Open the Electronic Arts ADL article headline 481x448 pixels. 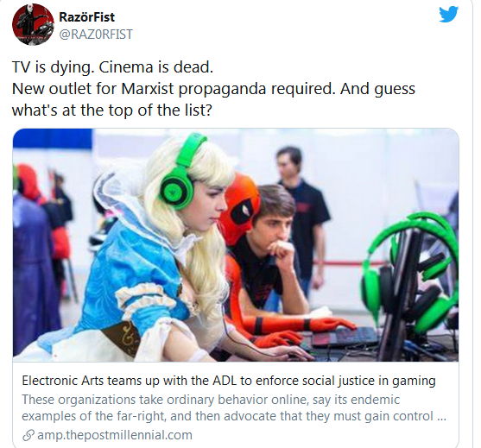[229, 381]
